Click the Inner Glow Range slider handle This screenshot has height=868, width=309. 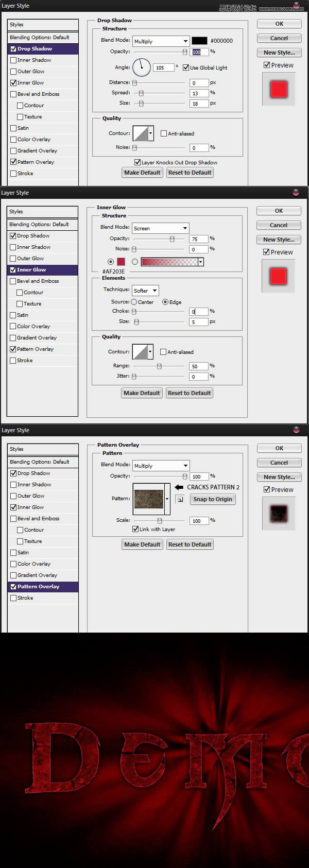(x=159, y=366)
